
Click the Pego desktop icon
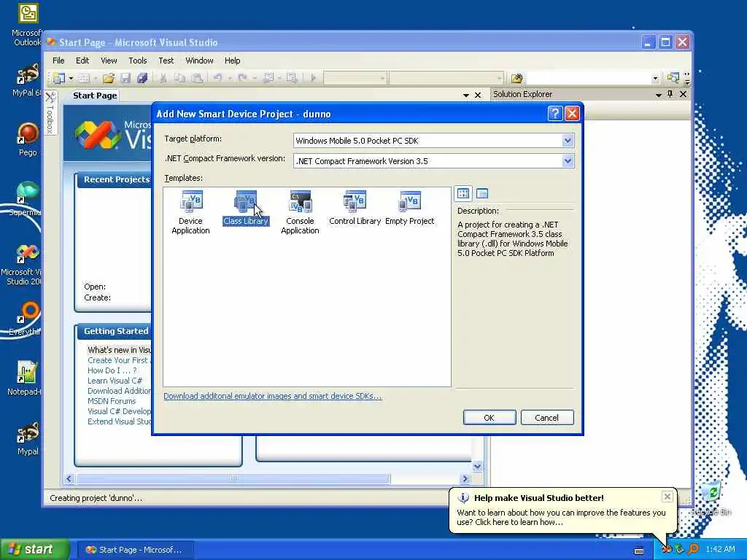point(28,139)
